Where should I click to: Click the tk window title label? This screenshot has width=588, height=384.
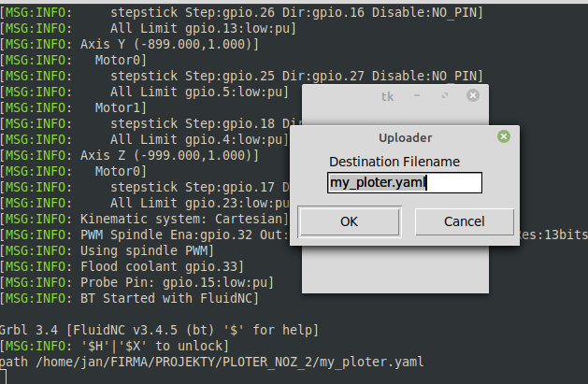tap(387, 96)
